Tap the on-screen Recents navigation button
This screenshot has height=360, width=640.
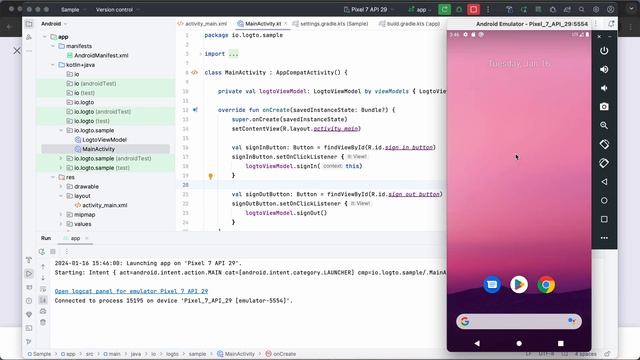pyautogui.click(x=561, y=344)
